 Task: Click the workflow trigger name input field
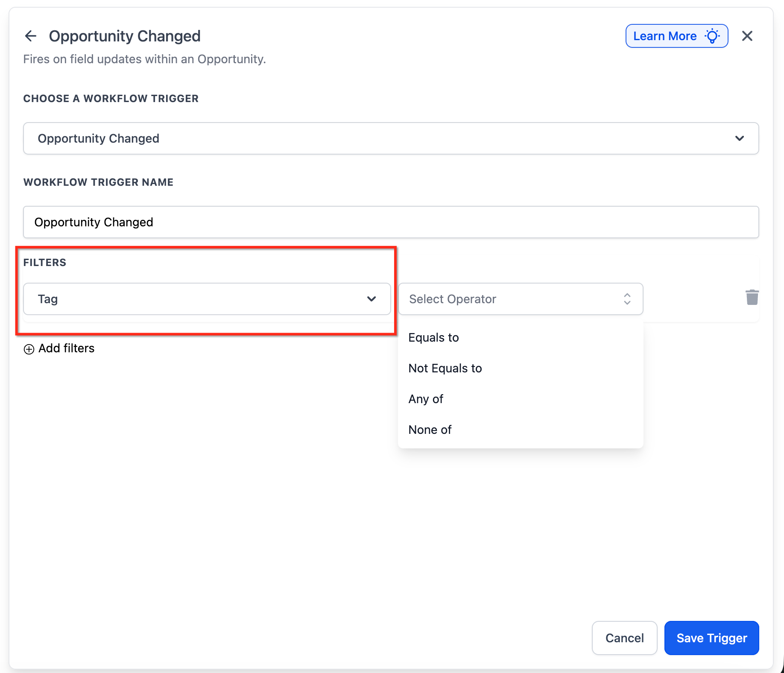(391, 222)
